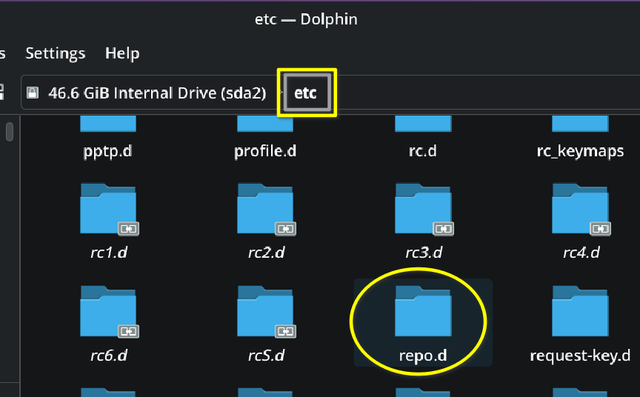This screenshot has height=397, width=640.
Task: Click the rc.d folder label
Action: (x=423, y=151)
